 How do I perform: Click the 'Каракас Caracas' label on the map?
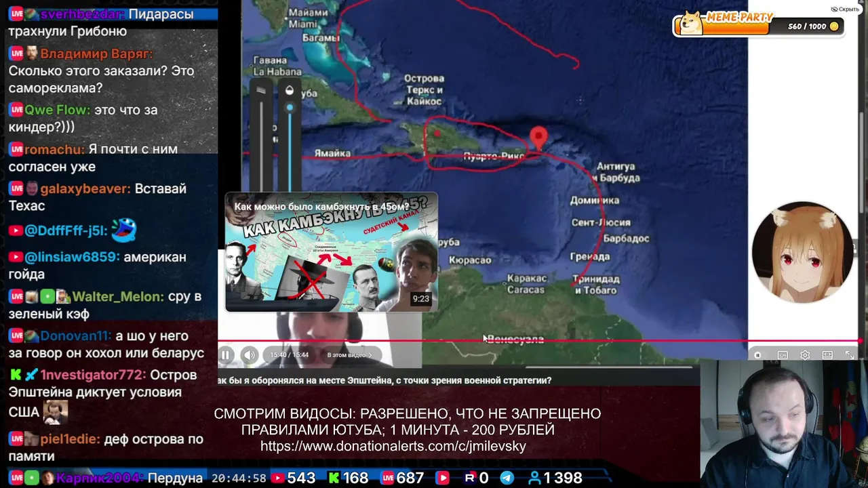tap(526, 284)
